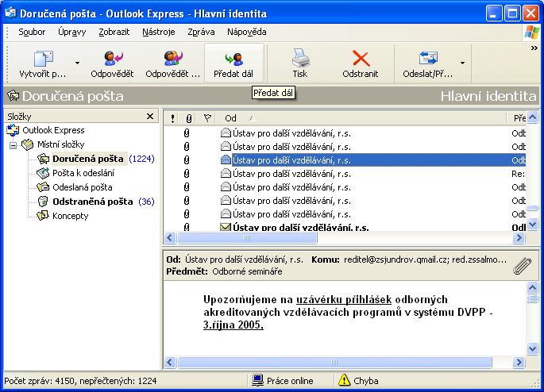
Task: Open the Doručená pošta folder
Action: pos(88,159)
